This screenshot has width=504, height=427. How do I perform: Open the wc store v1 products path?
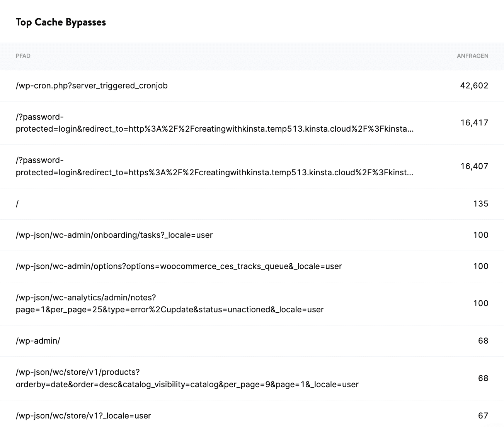click(187, 378)
